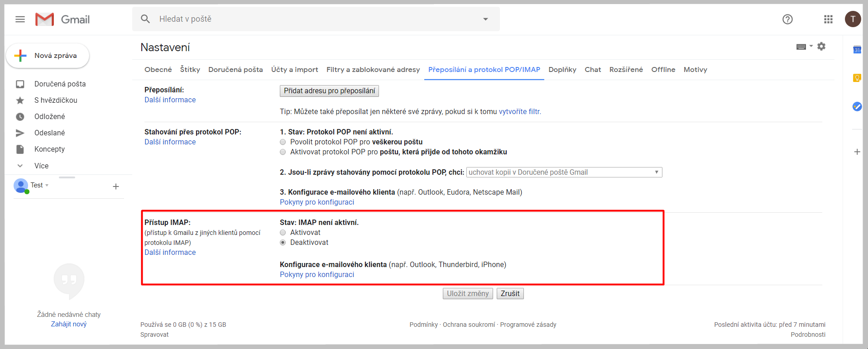
Task: Open Pokyny pro konfiguraci link for POP
Action: click(317, 202)
